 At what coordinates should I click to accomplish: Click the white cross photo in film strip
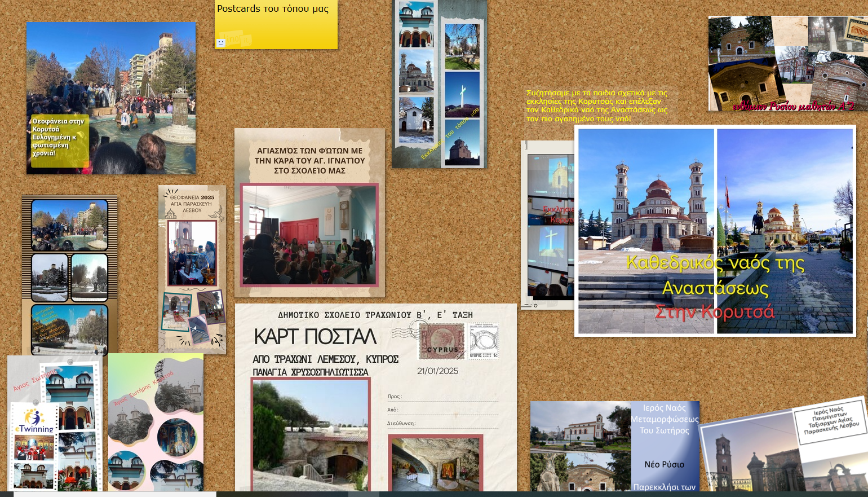tap(462, 94)
